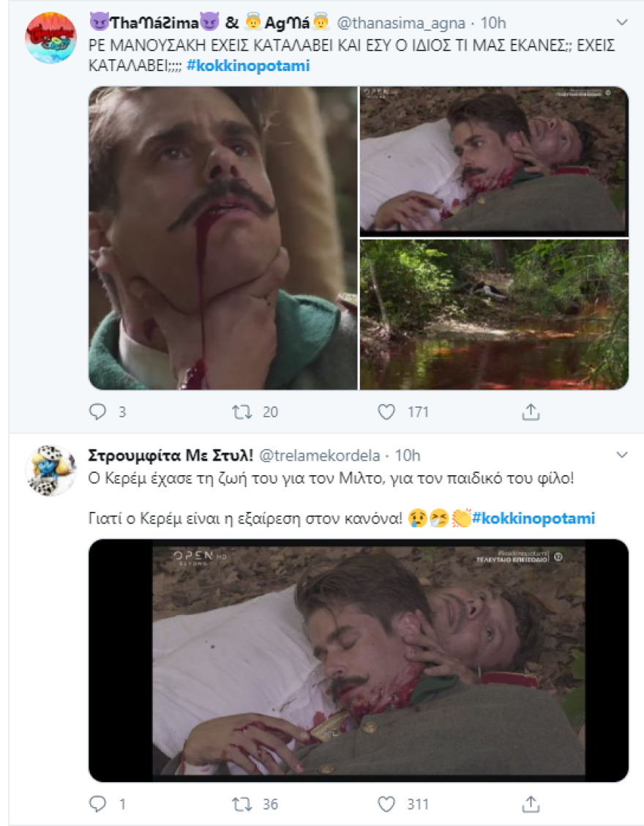Open @trelamekordela profile handle
Screen dimensions: 644x826
click(321, 455)
